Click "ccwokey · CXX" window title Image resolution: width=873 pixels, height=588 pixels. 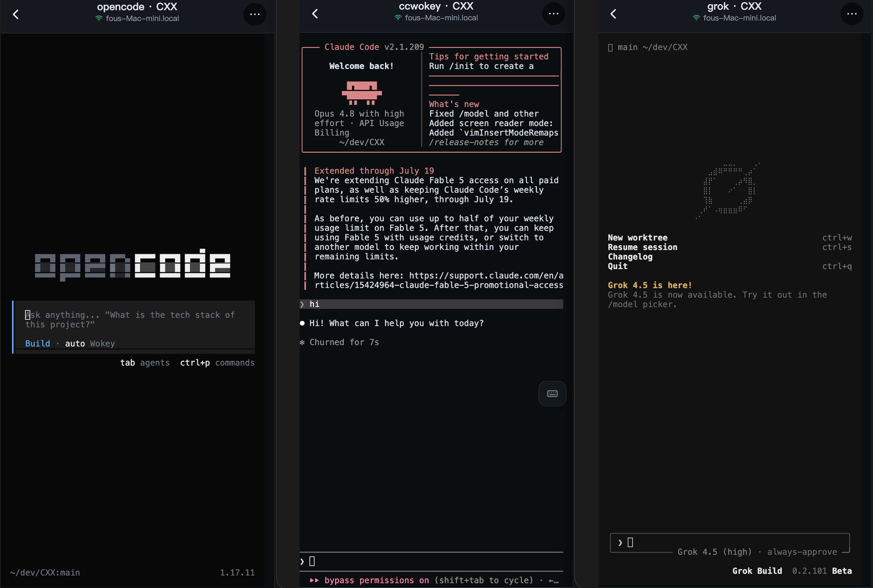click(x=436, y=6)
